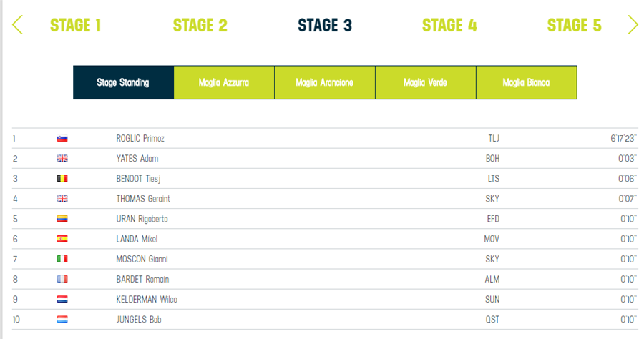Click rider name THOMAS Geraint

143,199
